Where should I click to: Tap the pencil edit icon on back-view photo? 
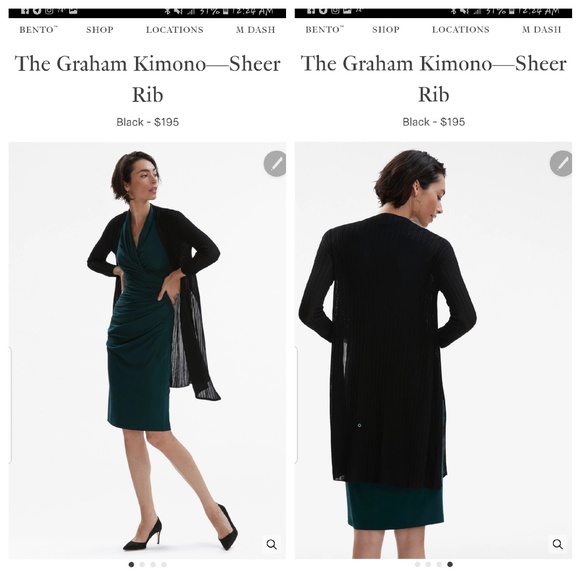pyautogui.click(x=561, y=163)
